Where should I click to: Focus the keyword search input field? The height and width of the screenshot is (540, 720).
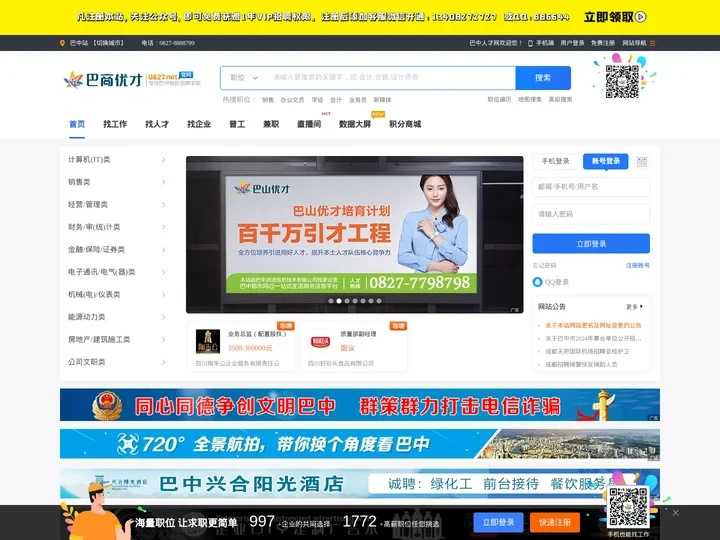click(391, 78)
